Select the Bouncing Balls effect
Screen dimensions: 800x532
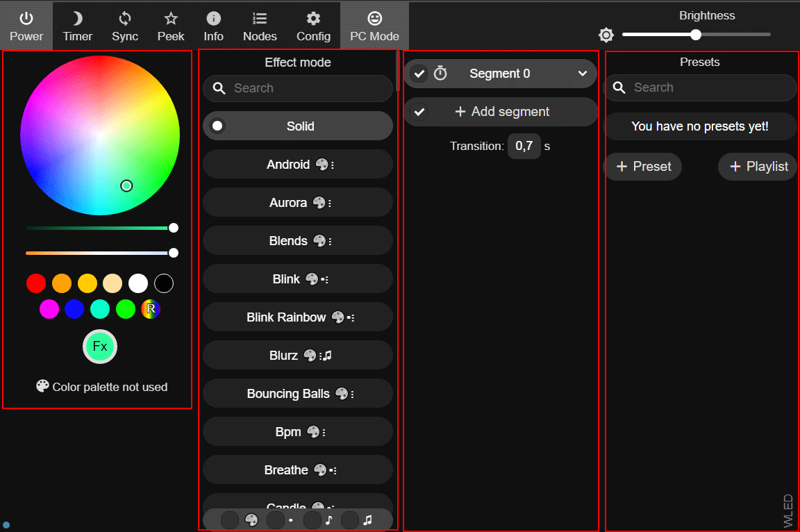[298, 393]
